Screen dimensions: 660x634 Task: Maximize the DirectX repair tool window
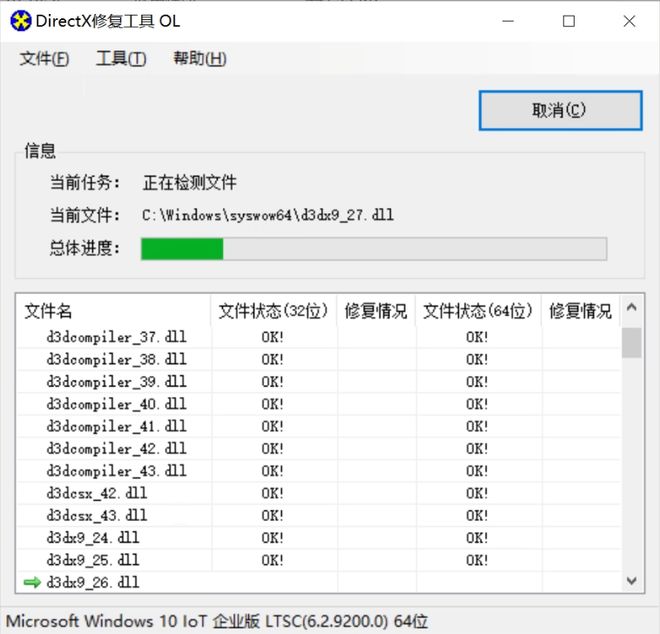[x=569, y=21]
